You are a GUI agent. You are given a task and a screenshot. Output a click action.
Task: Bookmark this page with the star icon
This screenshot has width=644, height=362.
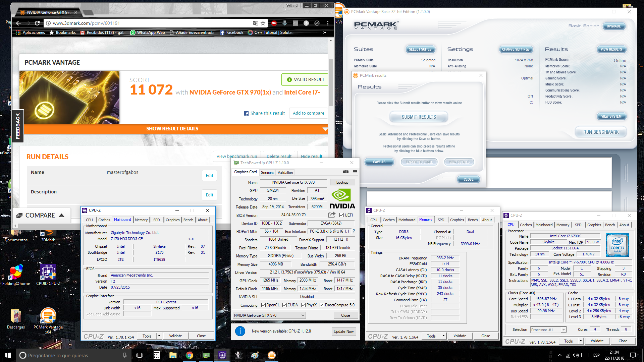[263, 23]
